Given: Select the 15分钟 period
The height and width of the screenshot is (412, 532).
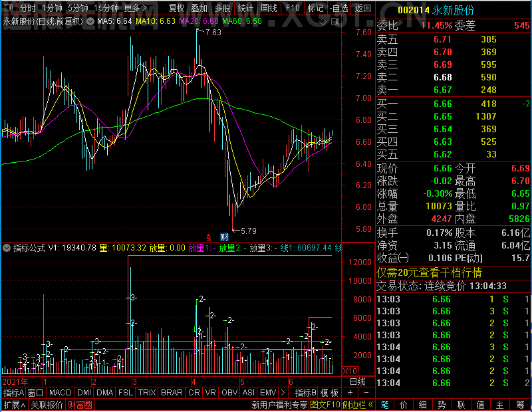Looking at the screenshot, I should click(106, 8).
